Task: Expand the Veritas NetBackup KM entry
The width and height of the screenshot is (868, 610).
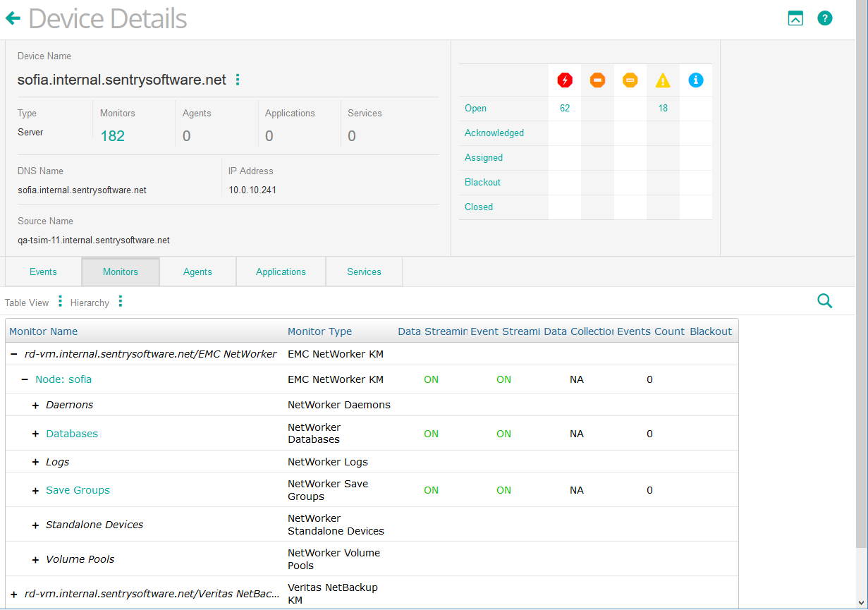Action: pos(13,593)
